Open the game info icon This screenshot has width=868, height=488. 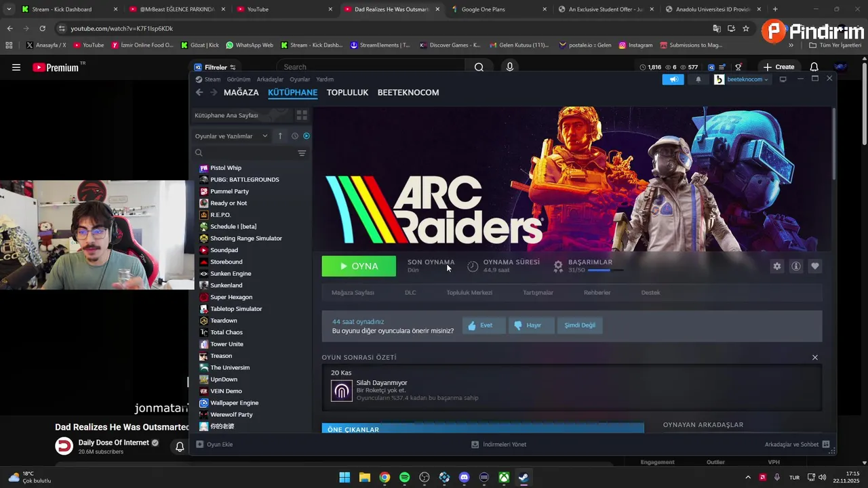[796, 266]
